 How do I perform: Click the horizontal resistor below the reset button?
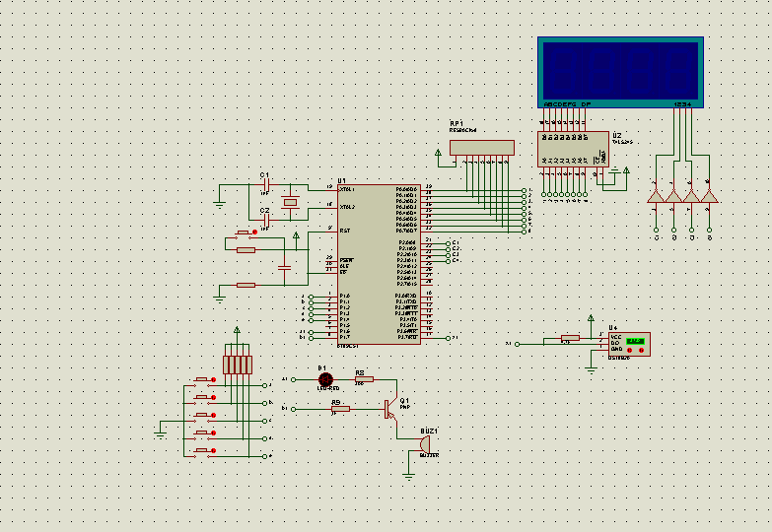(x=246, y=250)
